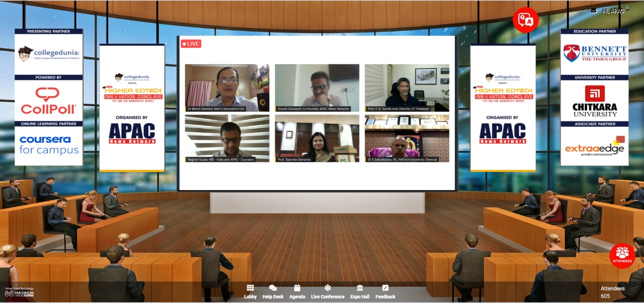Select Prof. Sasmita Samanta video tile
The width and height of the screenshot is (644, 303).
[317, 138]
